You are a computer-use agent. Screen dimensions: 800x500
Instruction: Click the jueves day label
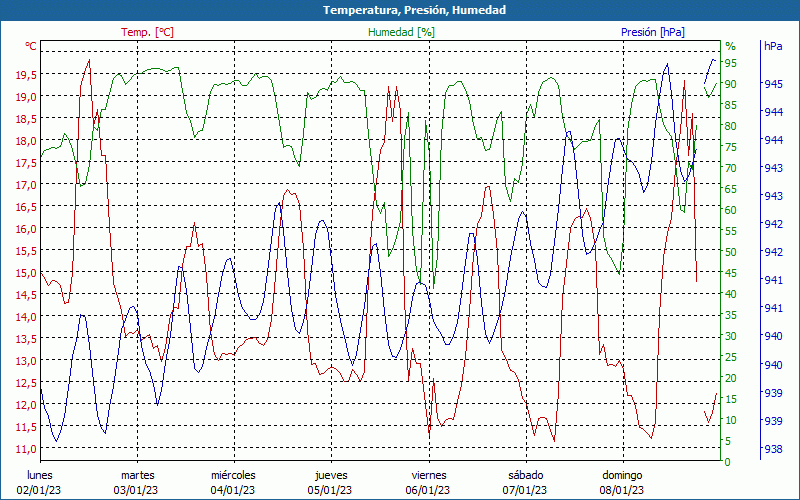[x=331, y=475]
